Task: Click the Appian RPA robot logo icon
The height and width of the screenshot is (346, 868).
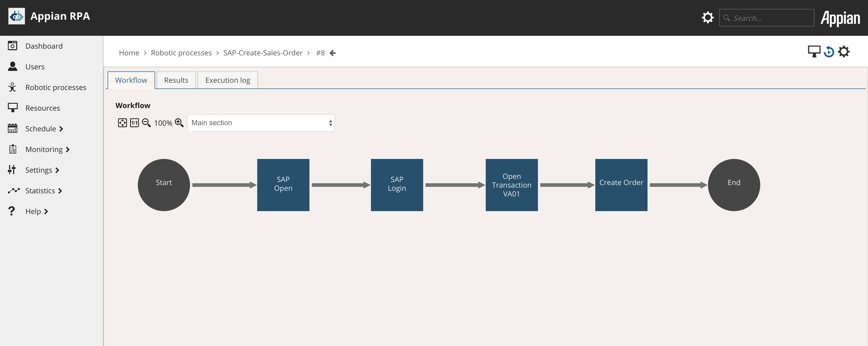Action: coord(17,16)
